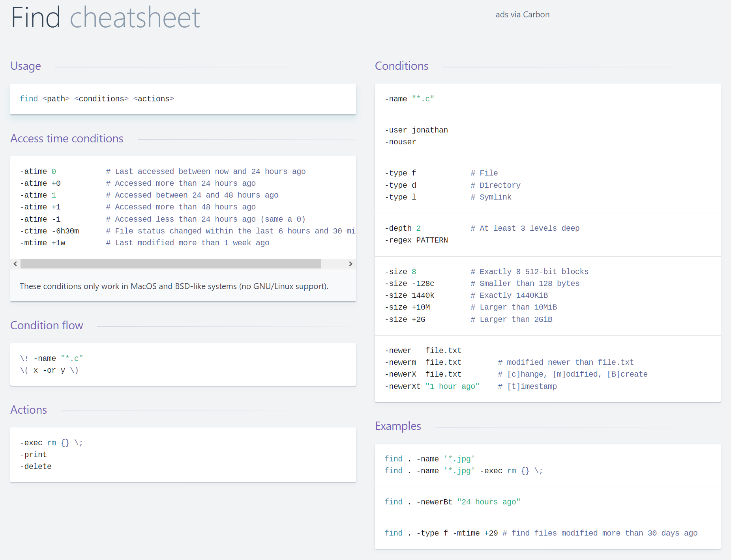
Task: Click the 'Actions' section heading
Action: point(28,410)
